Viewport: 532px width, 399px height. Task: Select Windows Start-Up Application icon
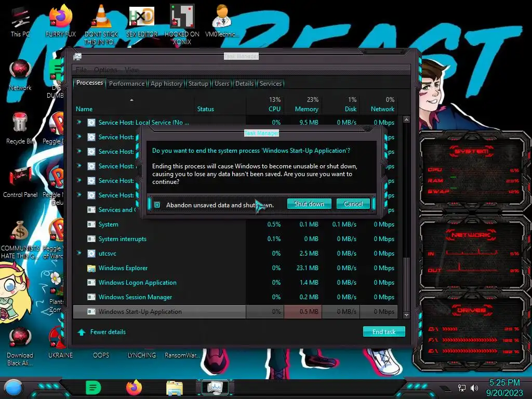pos(91,312)
